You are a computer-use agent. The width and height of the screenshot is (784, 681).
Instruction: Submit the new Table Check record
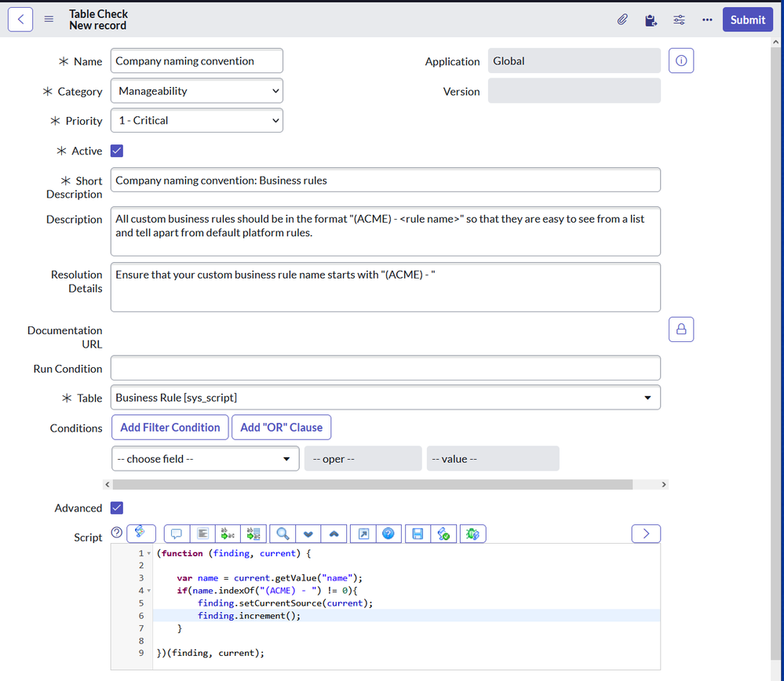pyautogui.click(x=747, y=20)
